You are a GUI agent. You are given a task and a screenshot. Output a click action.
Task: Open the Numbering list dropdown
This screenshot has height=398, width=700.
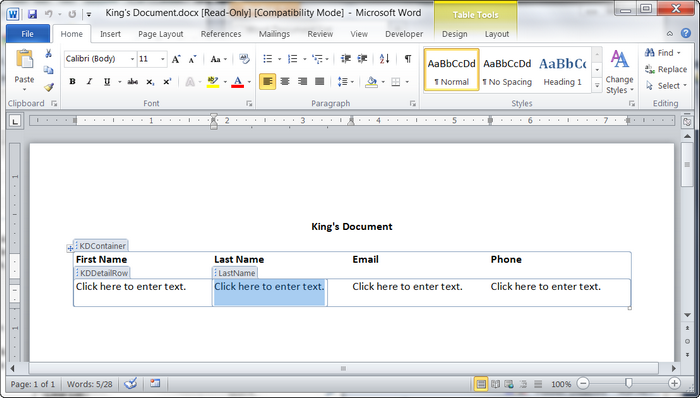point(304,59)
